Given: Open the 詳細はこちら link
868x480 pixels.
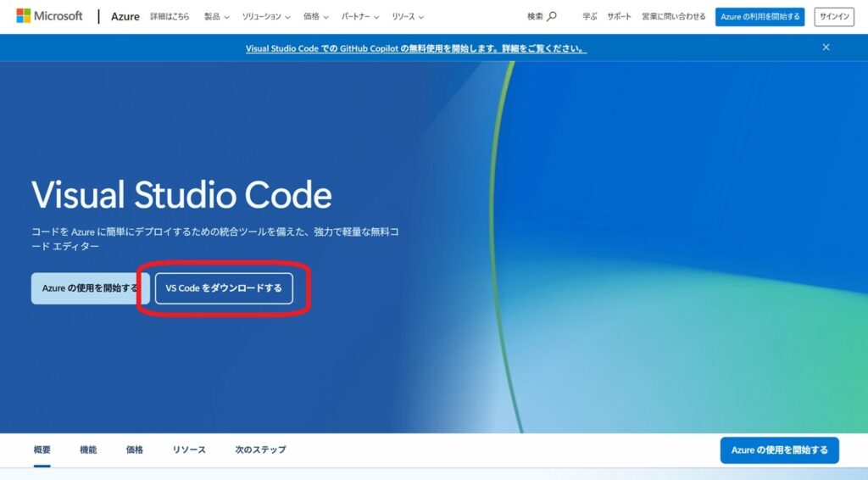Looking at the screenshot, I should point(170,17).
